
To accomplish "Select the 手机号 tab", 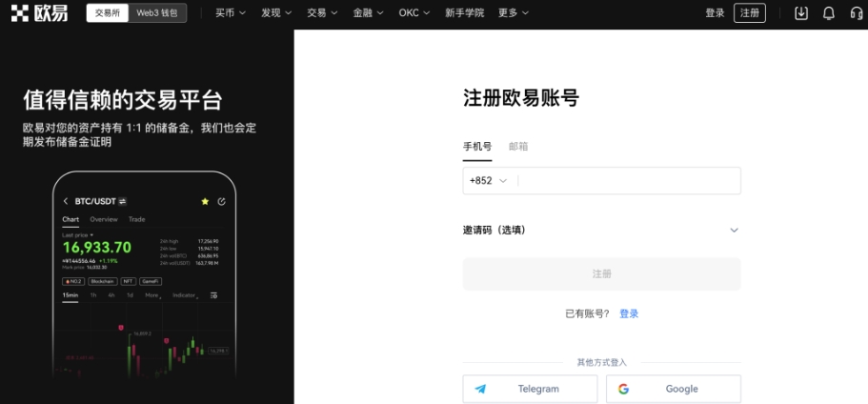I will click(477, 147).
